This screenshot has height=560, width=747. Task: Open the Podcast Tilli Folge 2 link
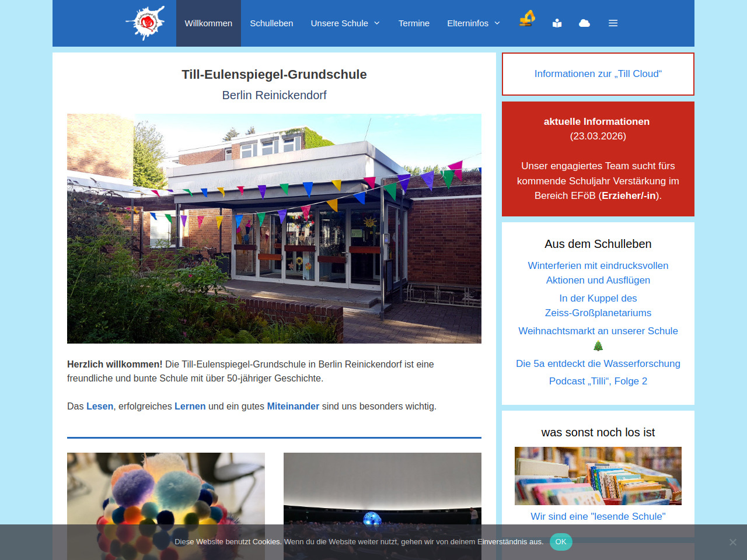point(598,381)
